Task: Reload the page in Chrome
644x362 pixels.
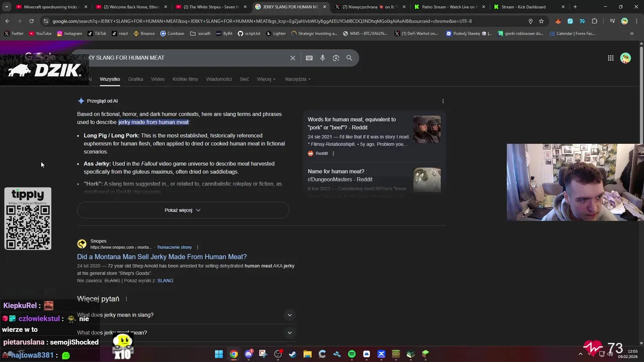Action: pos(31,21)
